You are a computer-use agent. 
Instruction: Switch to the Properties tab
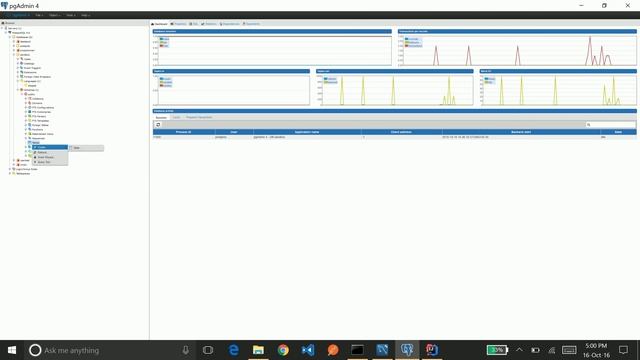179,24
